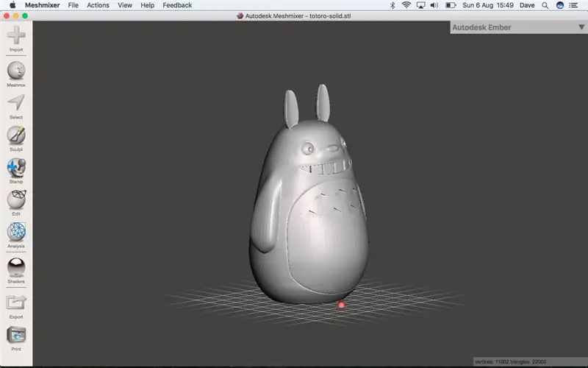Click the Dave user name

coord(527,5)
